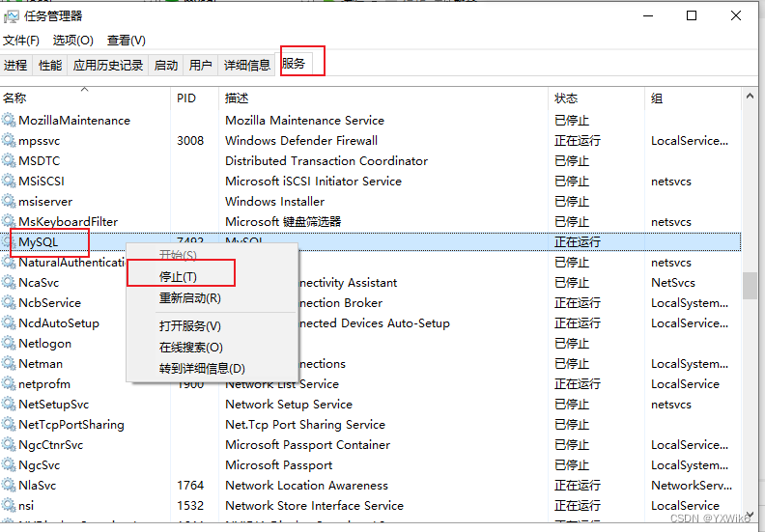The width and height of the screenshot is (765, 532).
Task: Choose 重新启动(R) from the context menu
Action: point(212,298)
